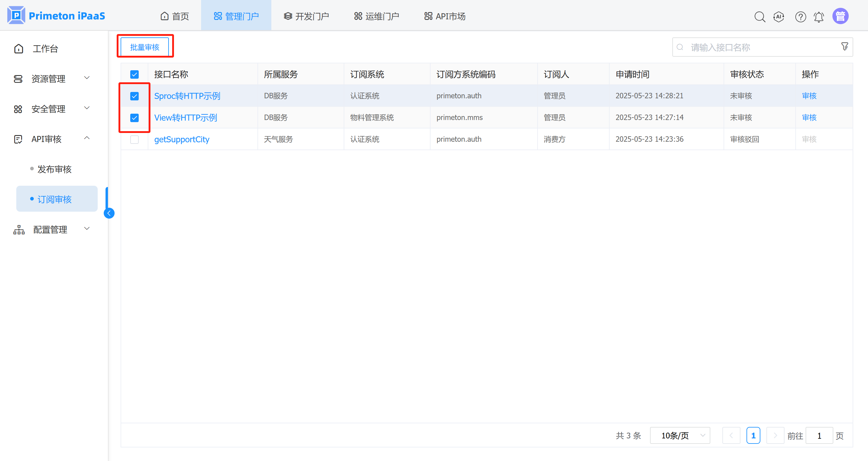Toggle the select-all header checkbox
The height and width of the screenshot is (461, 868).
coord(134,74)
